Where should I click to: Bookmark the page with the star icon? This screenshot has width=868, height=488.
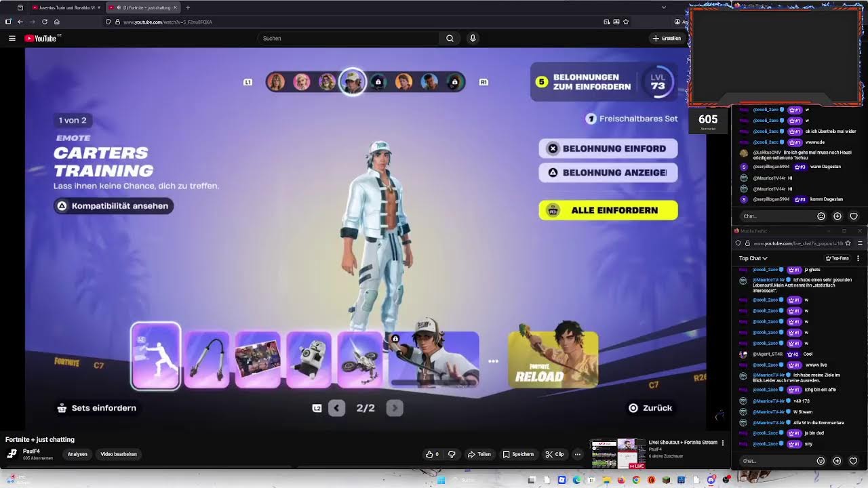point(626,22)
